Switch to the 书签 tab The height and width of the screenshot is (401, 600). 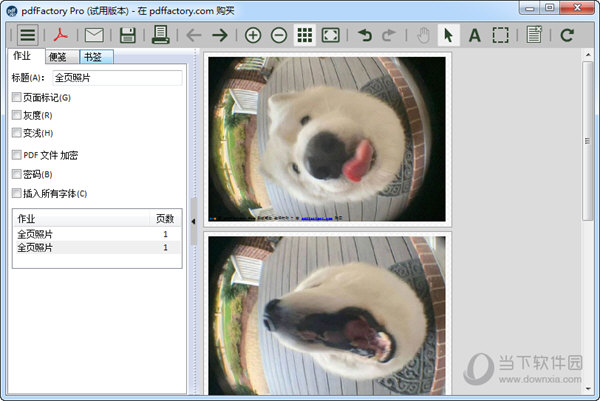tap(96, 57)
